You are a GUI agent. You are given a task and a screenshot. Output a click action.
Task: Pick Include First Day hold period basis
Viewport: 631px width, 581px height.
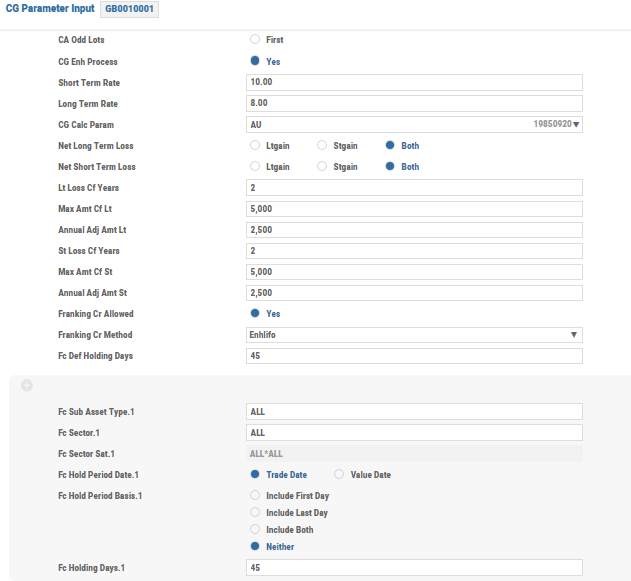tap(255, 496)
